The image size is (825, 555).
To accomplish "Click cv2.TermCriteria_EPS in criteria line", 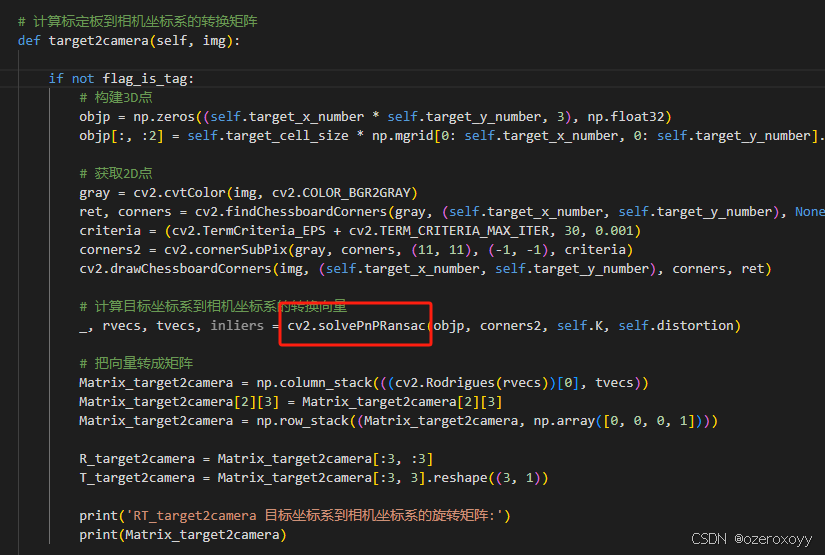I will pyautogui.click(x=249, y=230).
